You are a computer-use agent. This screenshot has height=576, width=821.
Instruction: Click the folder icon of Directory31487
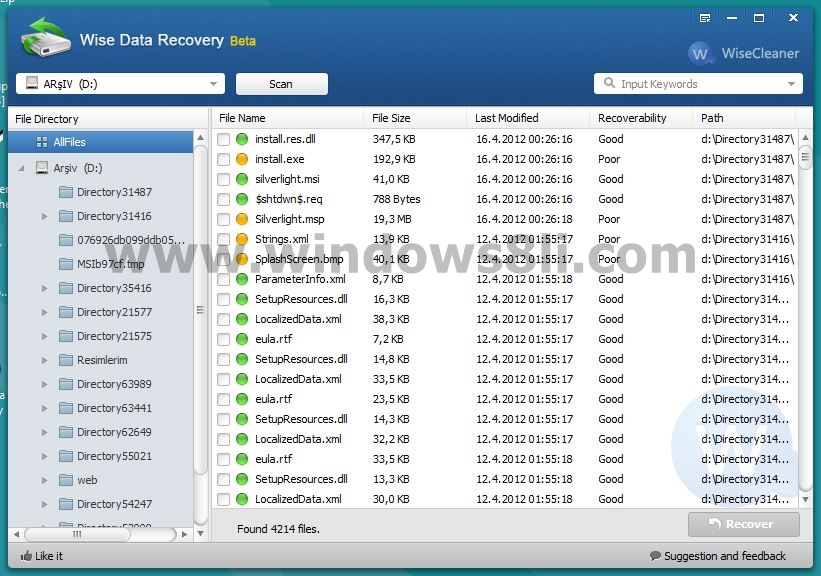(x=66, y=192)
